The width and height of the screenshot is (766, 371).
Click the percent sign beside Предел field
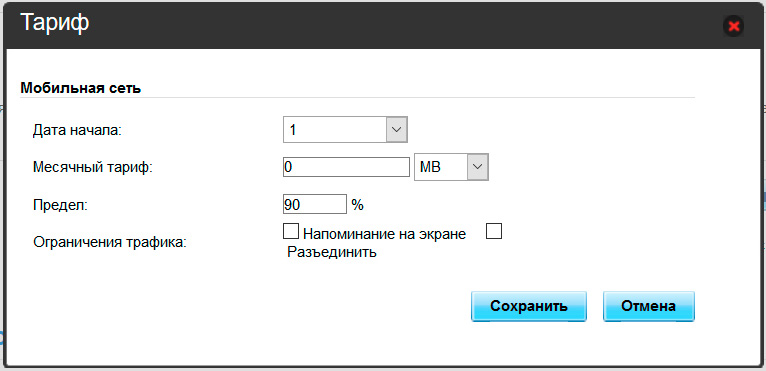pos(358,205)
